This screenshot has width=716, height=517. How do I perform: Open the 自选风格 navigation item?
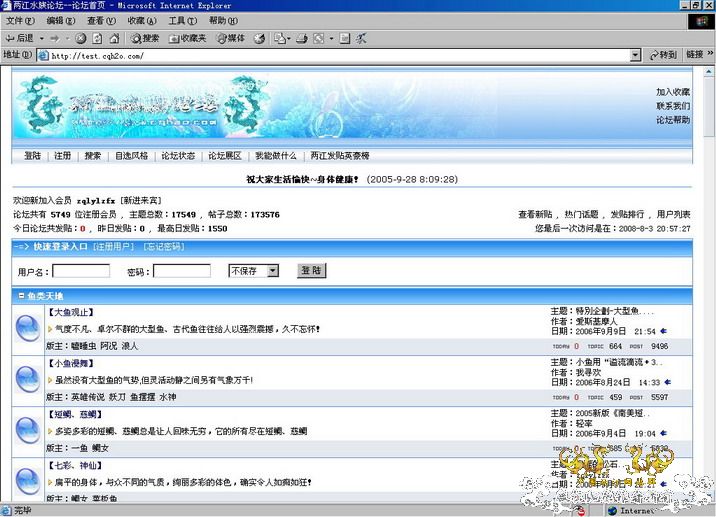point(132,156)
